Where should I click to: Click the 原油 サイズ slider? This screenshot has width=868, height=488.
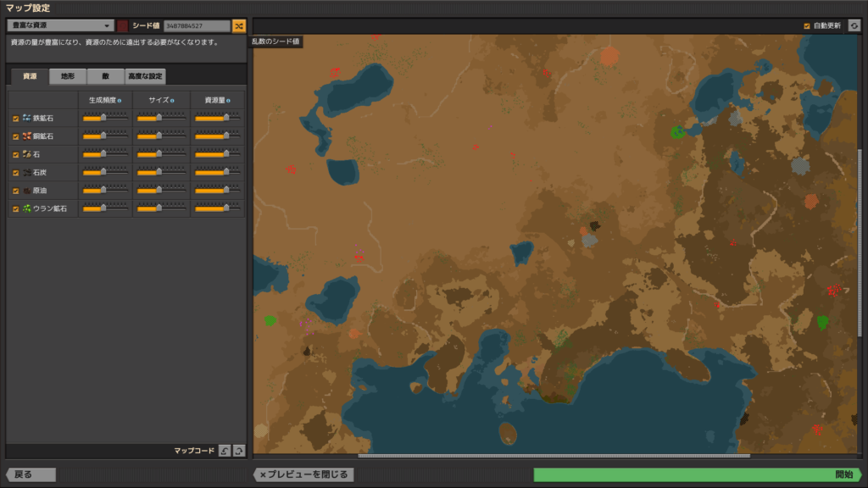[x=161, y=190]
